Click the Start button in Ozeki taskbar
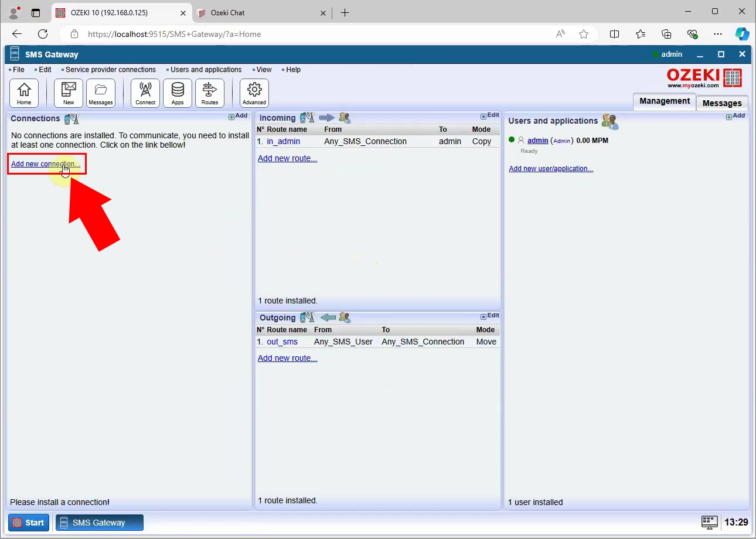 29,523
